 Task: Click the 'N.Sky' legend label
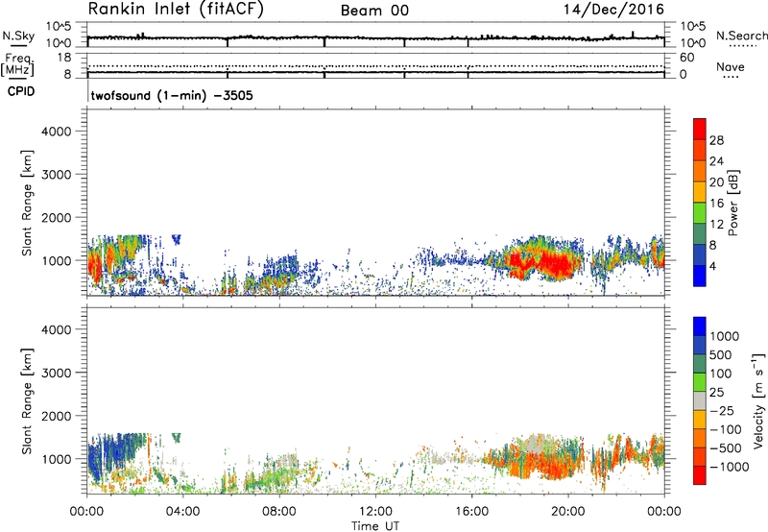[x=18, y=36]
